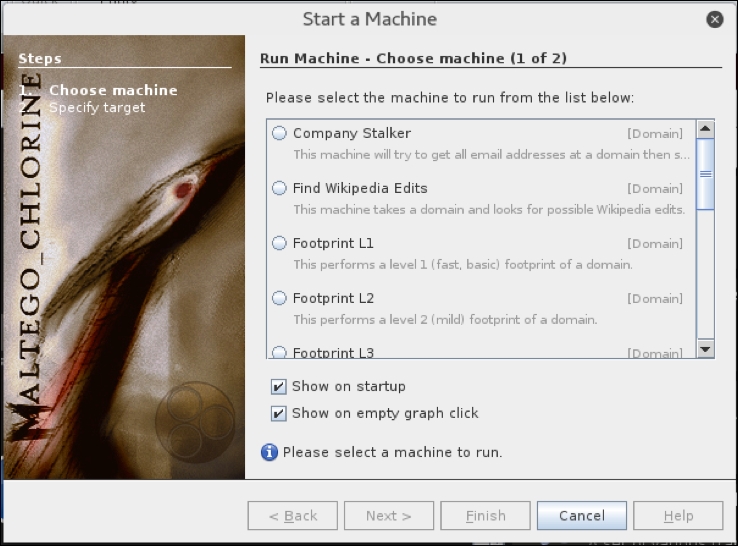Click the Run Machine - Choose machine heading
The image size is (738, 546).
point(413,58)
